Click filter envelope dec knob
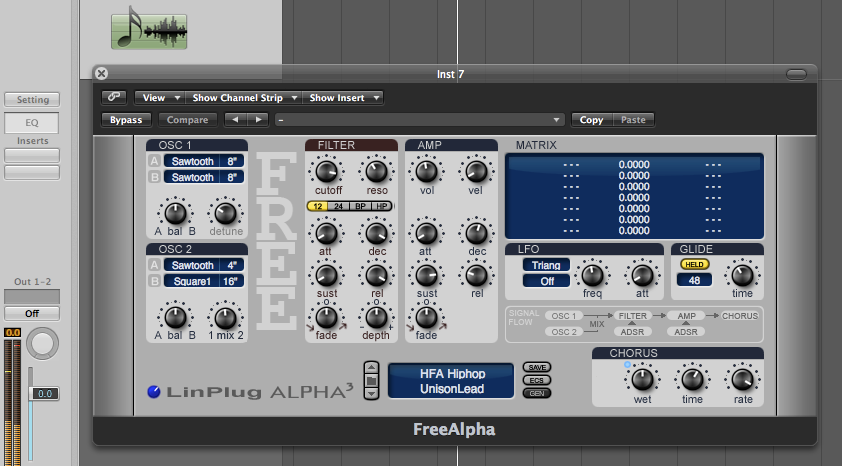Viewport: 842px width, 466px height. pos(376,234)
